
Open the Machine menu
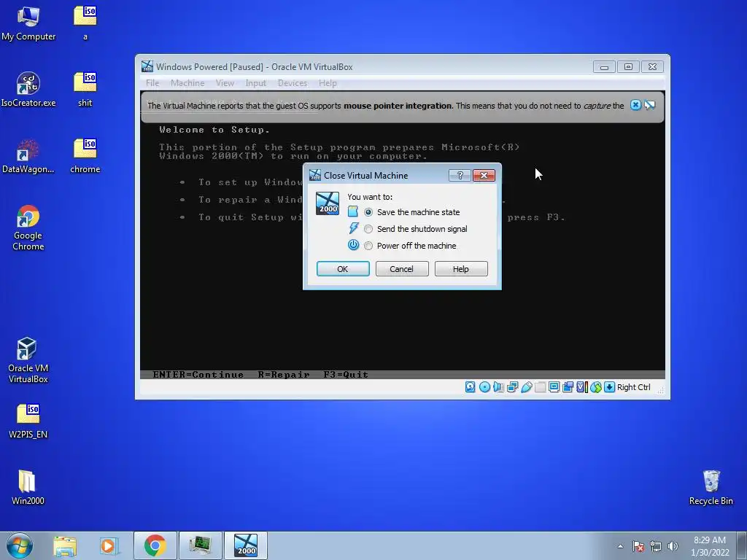(x=187, y=83)
